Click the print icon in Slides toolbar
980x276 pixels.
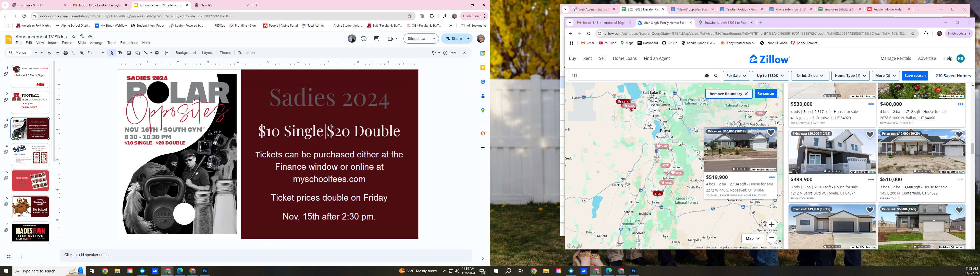65,53
